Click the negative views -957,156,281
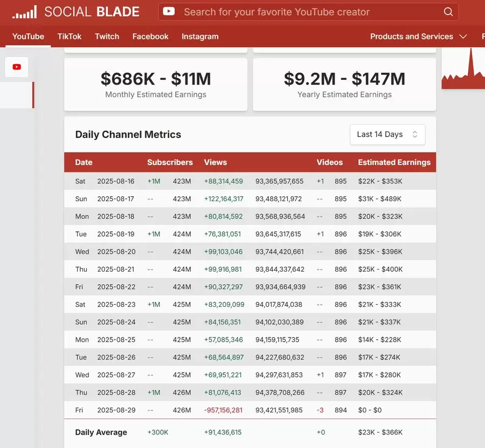 (223, 411)
